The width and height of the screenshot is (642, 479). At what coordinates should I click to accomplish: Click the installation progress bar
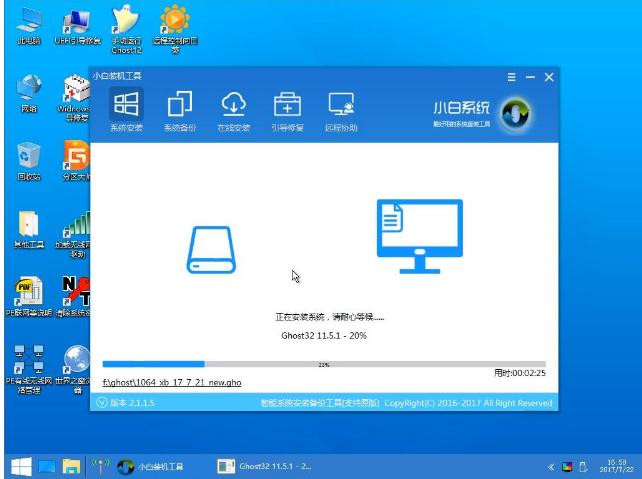(324, 364)
